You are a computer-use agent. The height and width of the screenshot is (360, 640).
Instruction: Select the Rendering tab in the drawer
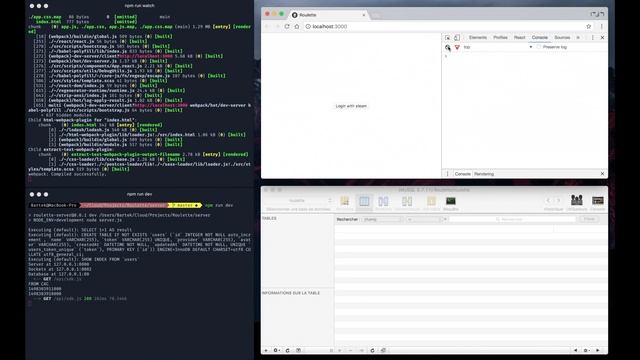(484, 174)
